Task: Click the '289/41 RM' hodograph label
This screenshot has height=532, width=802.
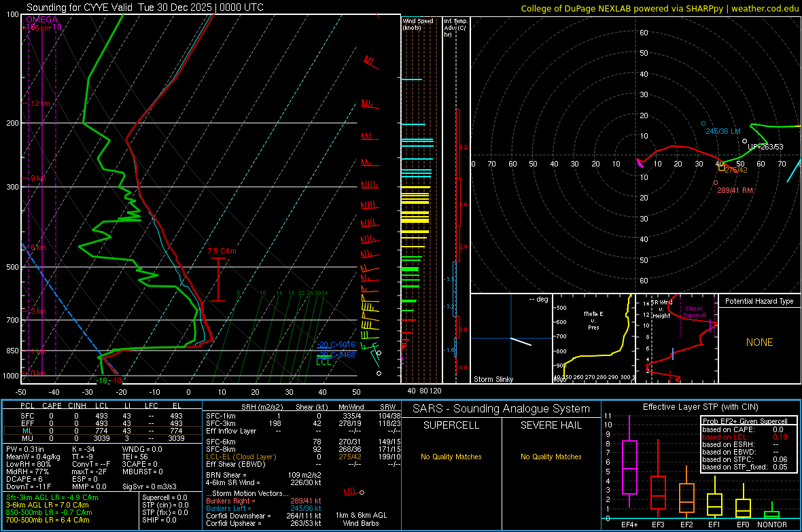Action: 735,190
